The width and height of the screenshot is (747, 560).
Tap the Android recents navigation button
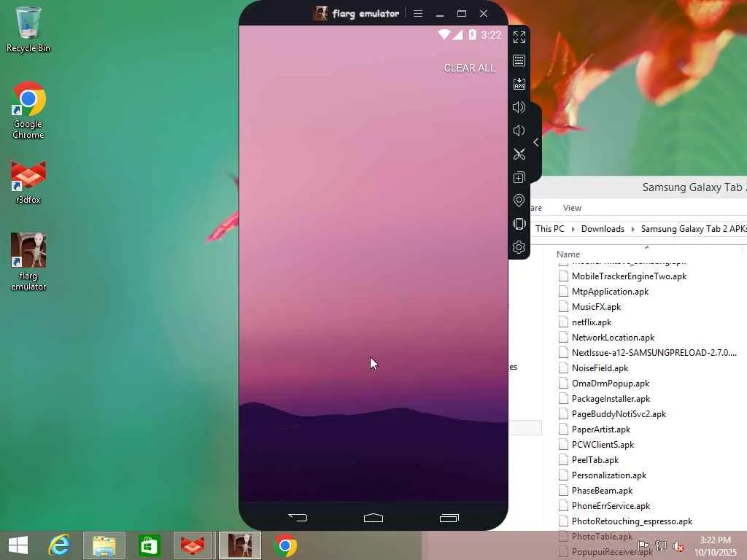click(449, 518)
